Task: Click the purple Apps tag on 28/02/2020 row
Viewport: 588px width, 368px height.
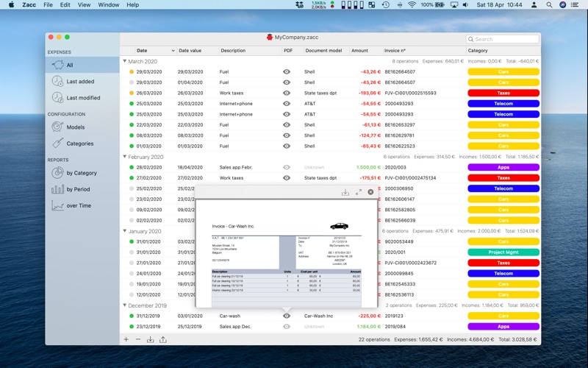Action: click(x=503, y=168)
